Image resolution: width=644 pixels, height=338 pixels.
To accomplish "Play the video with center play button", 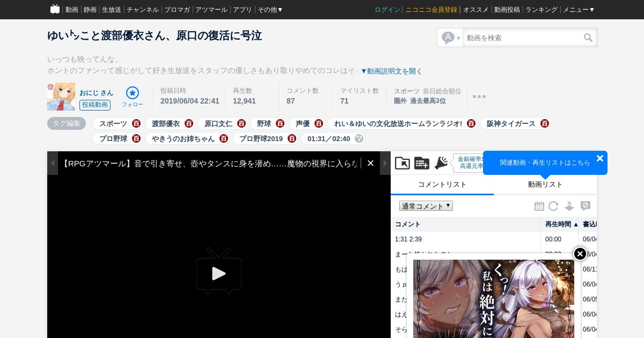I will (219, 271).
